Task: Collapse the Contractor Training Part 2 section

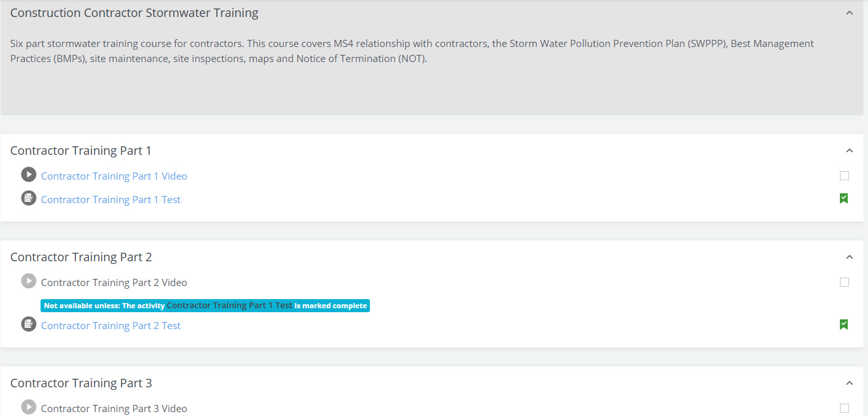Action: [x=850, y=257]
